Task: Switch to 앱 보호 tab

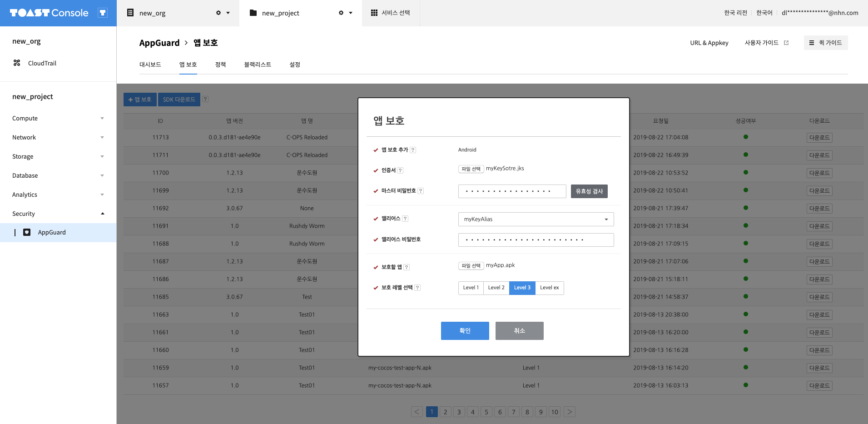Action: (x=188, y=65)
